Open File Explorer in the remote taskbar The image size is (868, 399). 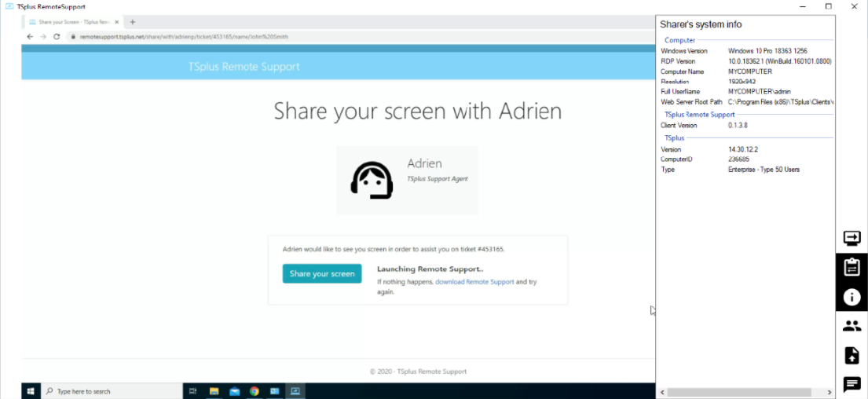click(214, 390)
